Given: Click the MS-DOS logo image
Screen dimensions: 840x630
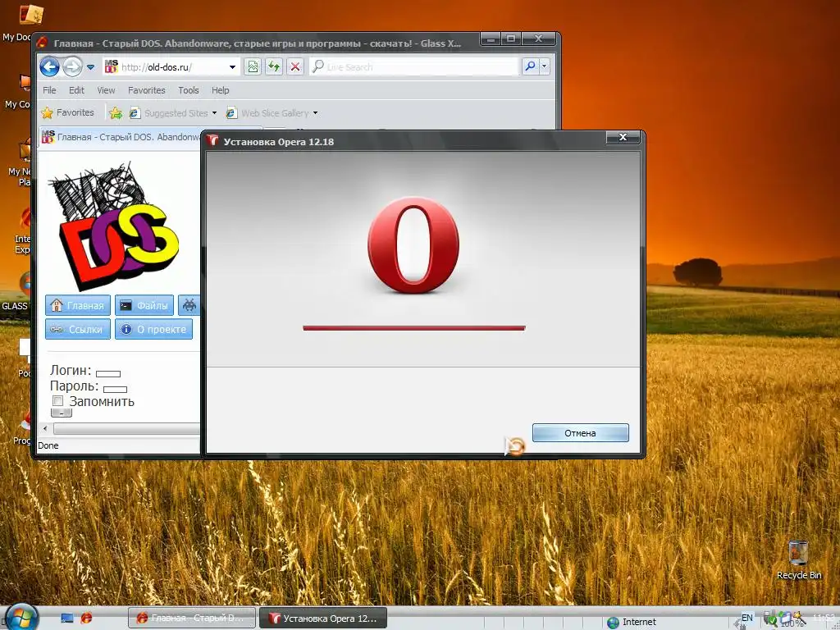Looking at the screenshot, I should tap(114, 226).
